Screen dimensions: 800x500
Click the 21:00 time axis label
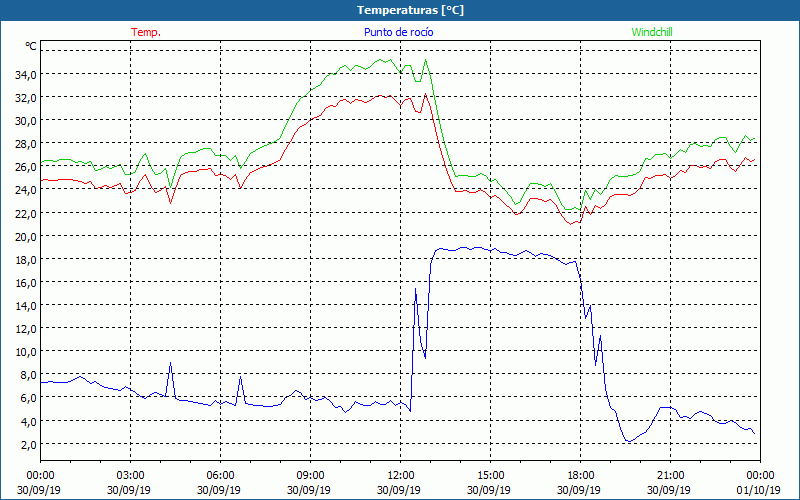click(x=670, y=476)
